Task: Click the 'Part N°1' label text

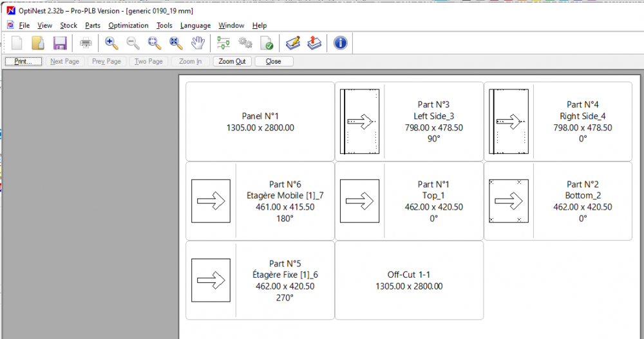Action: point(433,184)
